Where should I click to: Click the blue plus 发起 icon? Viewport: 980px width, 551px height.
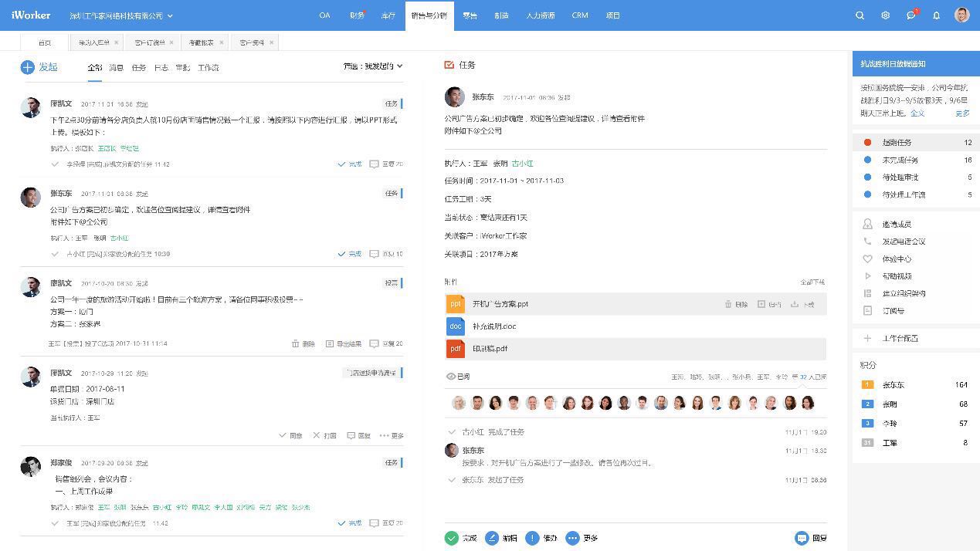(x=28, y=67)
